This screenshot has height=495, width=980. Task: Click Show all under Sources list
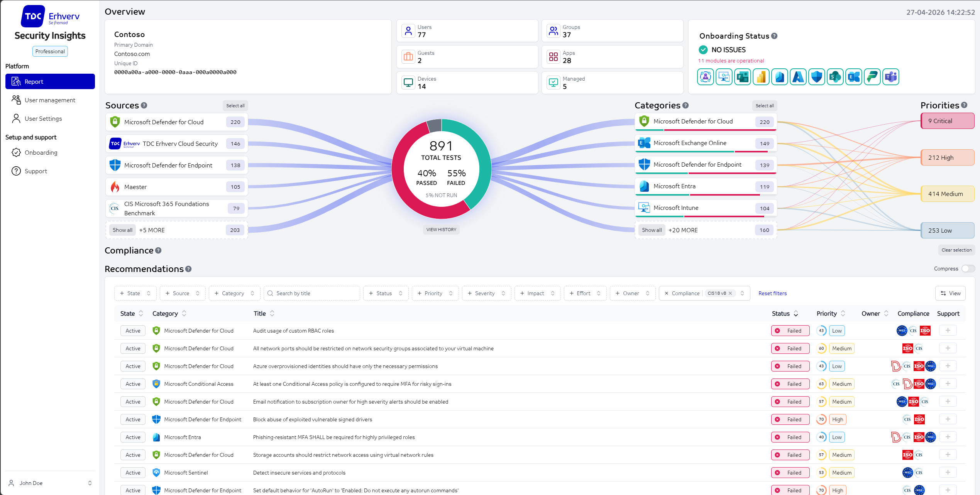pos(122,230)
